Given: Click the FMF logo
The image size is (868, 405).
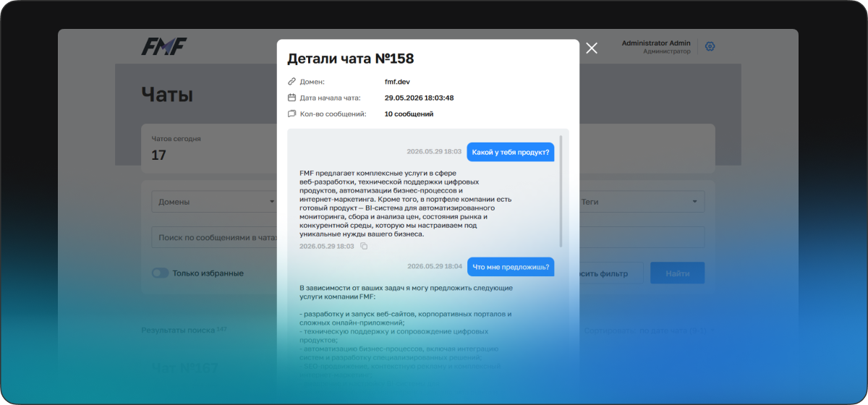Looking at the screenshot, I should pos(164,46).
